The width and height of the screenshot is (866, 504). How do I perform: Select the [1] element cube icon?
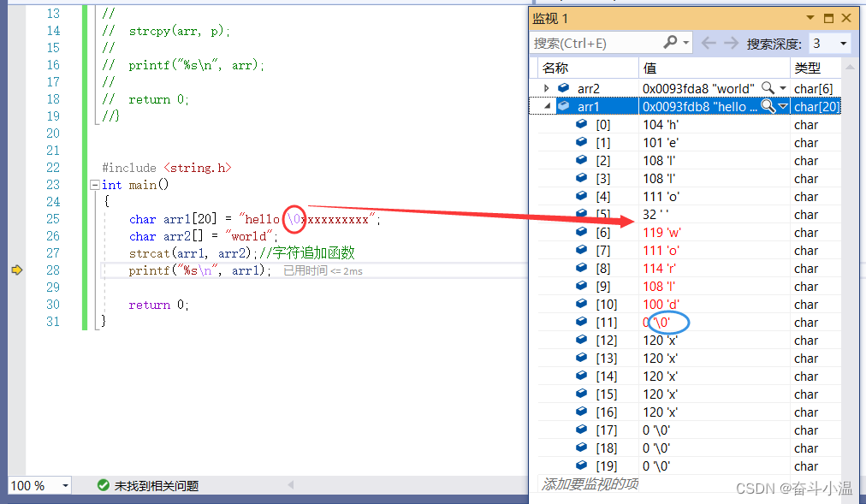582,142
